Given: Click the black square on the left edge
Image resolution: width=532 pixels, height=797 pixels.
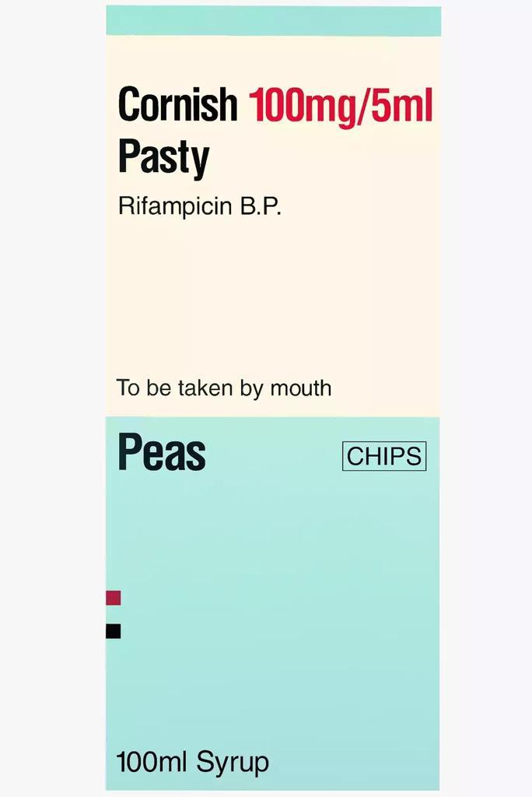Looking at the screenshot, I should (x=114, y=631).
